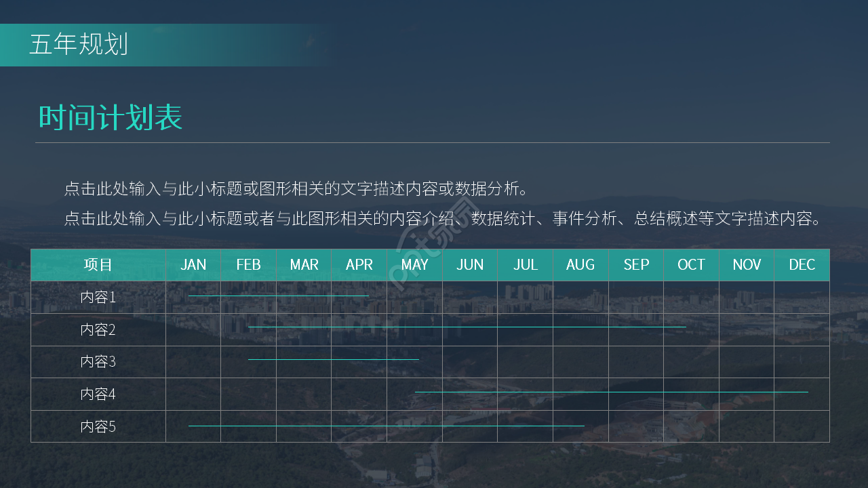This screenshot has width=868, height=488.
Task: Click the AUG column header
Action: tap(580, 265)
